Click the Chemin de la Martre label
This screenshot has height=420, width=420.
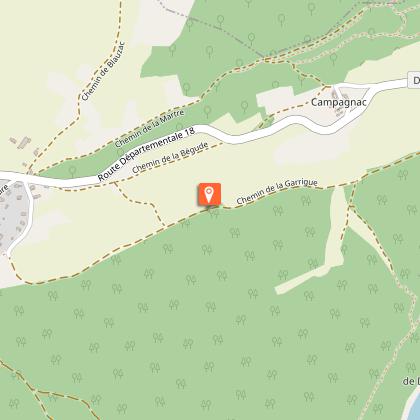[x=149, y=129]
